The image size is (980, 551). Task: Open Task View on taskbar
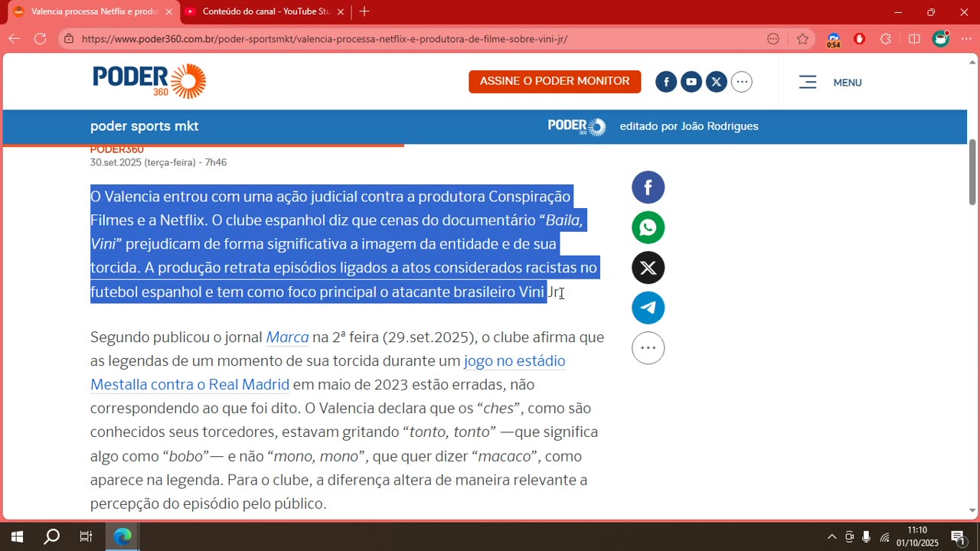(x=86, y=536)
